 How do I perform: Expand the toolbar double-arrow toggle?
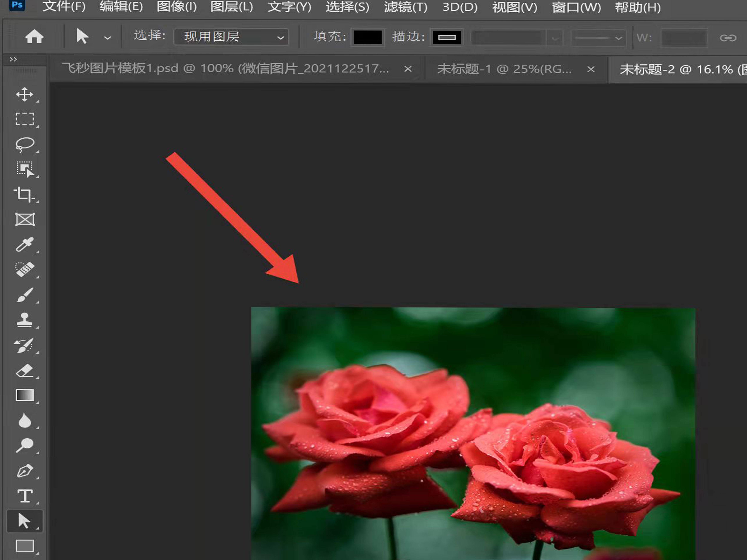pyautogui.click(x=13, y=59)
